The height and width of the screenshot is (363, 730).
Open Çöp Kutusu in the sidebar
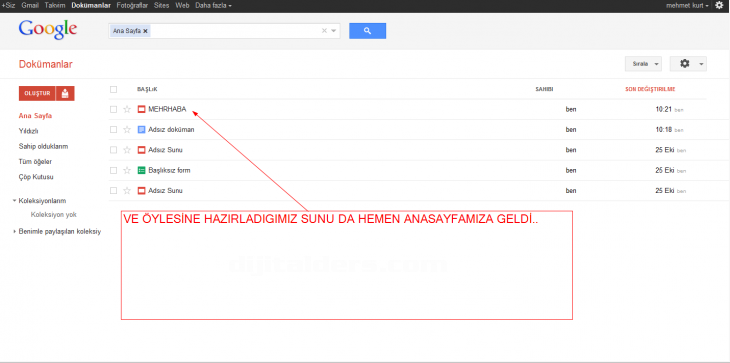click(36, 177)
